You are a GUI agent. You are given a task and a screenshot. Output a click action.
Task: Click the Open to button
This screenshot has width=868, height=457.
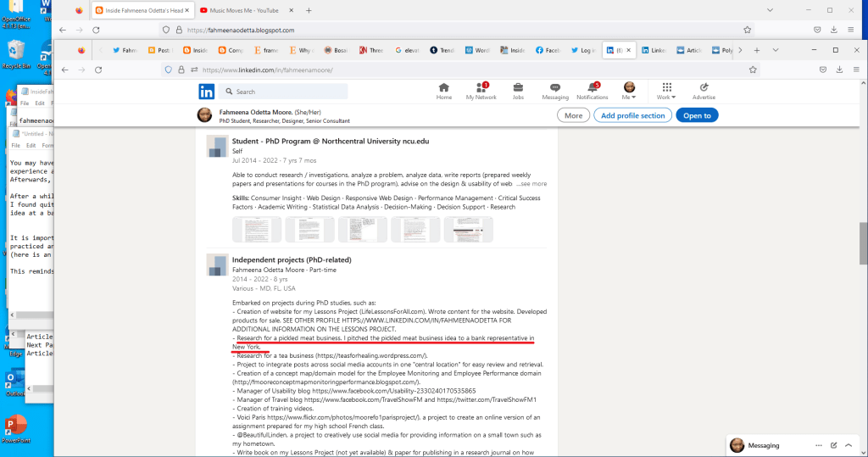point(697,115)
